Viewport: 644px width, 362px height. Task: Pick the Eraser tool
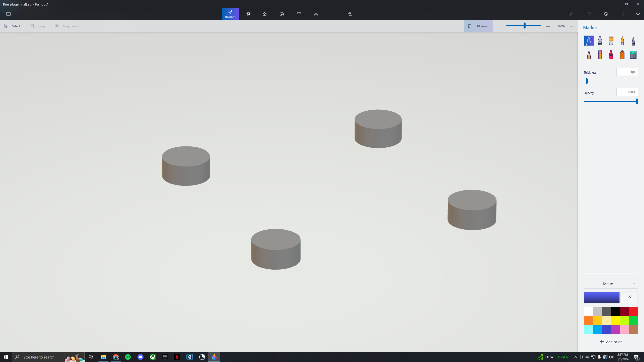point(600,54)
